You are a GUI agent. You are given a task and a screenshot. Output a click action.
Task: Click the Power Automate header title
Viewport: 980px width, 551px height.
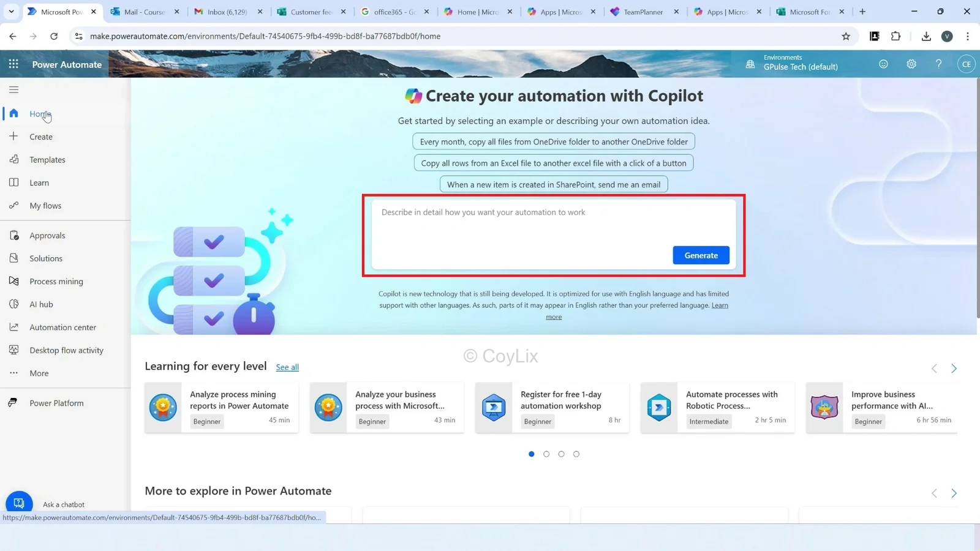[x=67, y=64]
